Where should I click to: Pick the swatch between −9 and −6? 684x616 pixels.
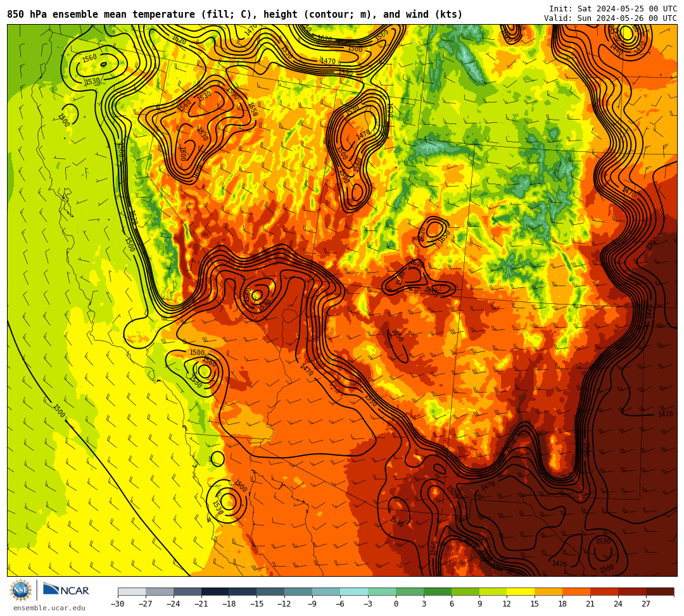326,591
